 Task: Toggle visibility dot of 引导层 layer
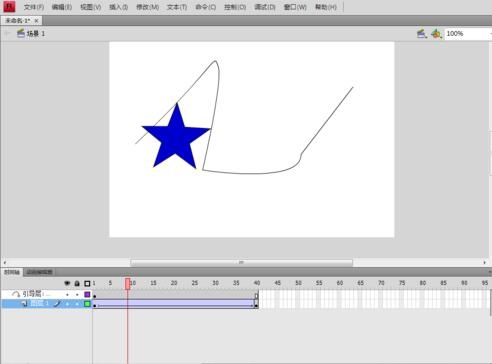(67, 295)
